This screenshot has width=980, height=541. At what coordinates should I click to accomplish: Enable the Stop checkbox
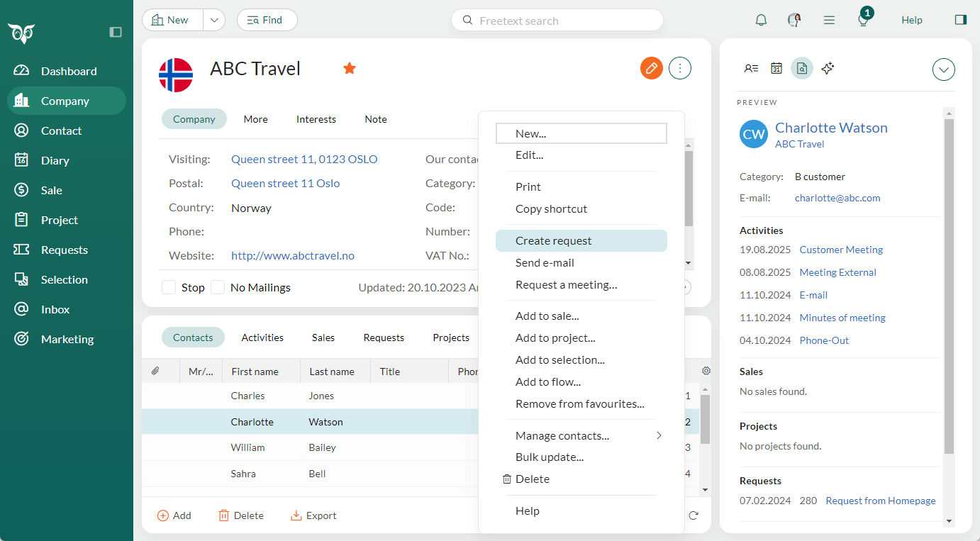(169, 287)
